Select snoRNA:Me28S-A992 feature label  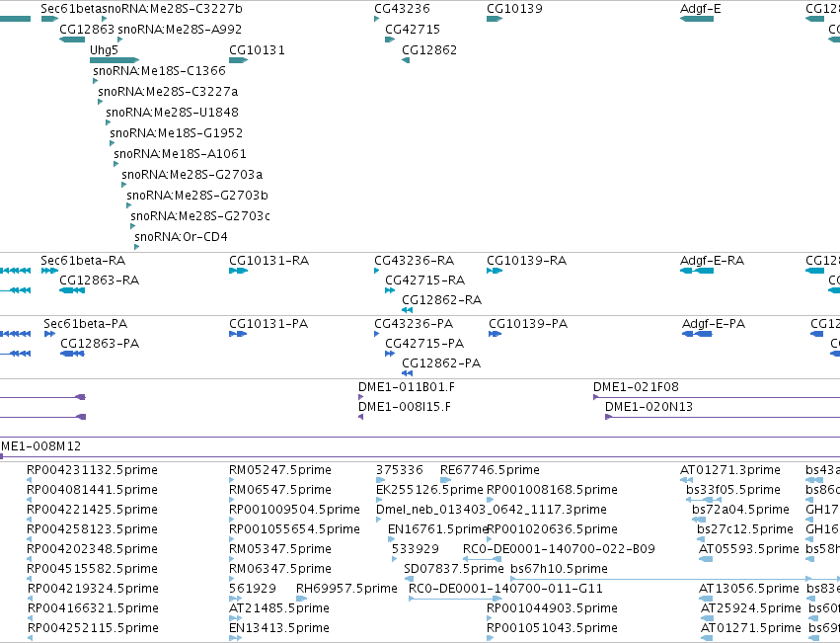tap(180, 30)
